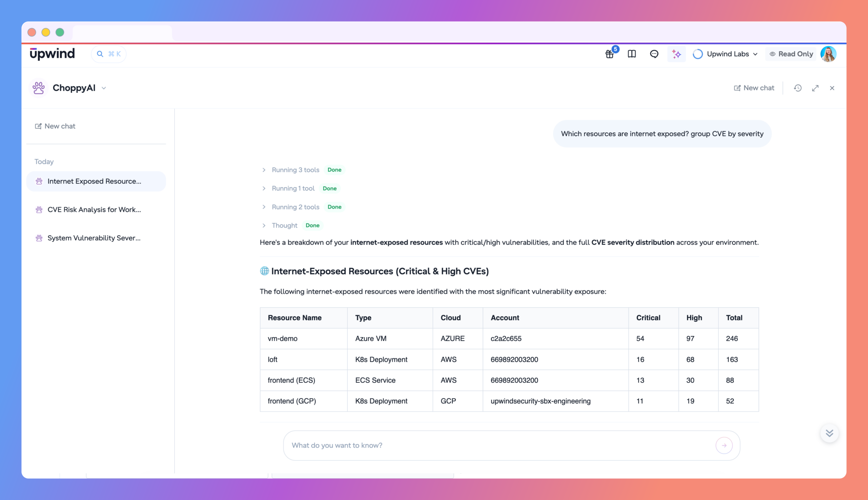This screenshot has height=500, width=868.
Task: Select the AZURE cloud cell
Action: 457,339
